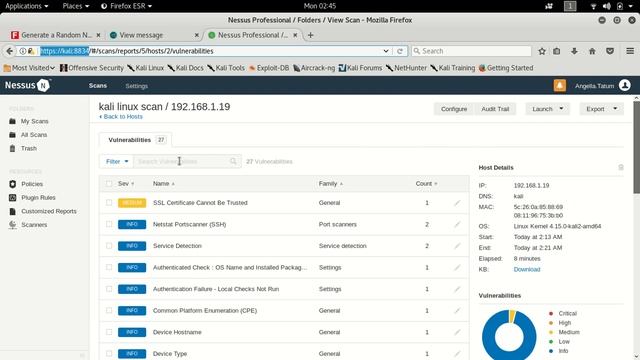The width and height of the screenshot is (640, 360).
Task: Click pencil icon for Common Platform Enumeration
Action: coord(457,311)
